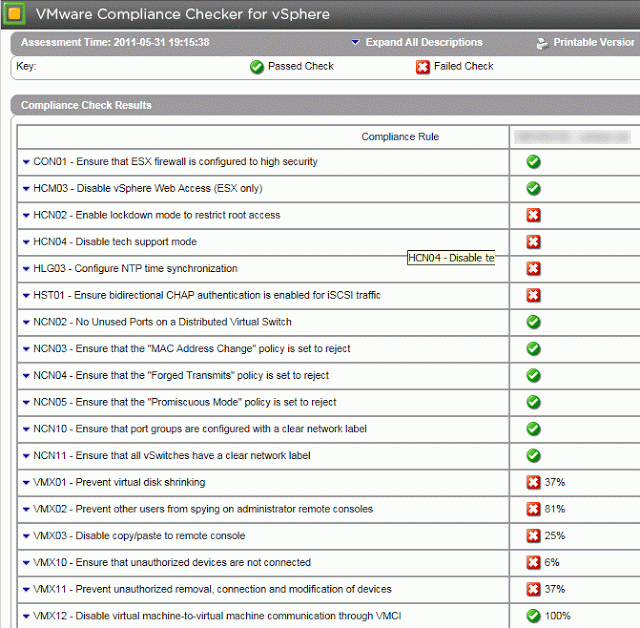Image resolution: width=640 pixels, height=628 pixels.
Task: Expand the NCN03 MAC Address arrow
Action: click(26, 349)
